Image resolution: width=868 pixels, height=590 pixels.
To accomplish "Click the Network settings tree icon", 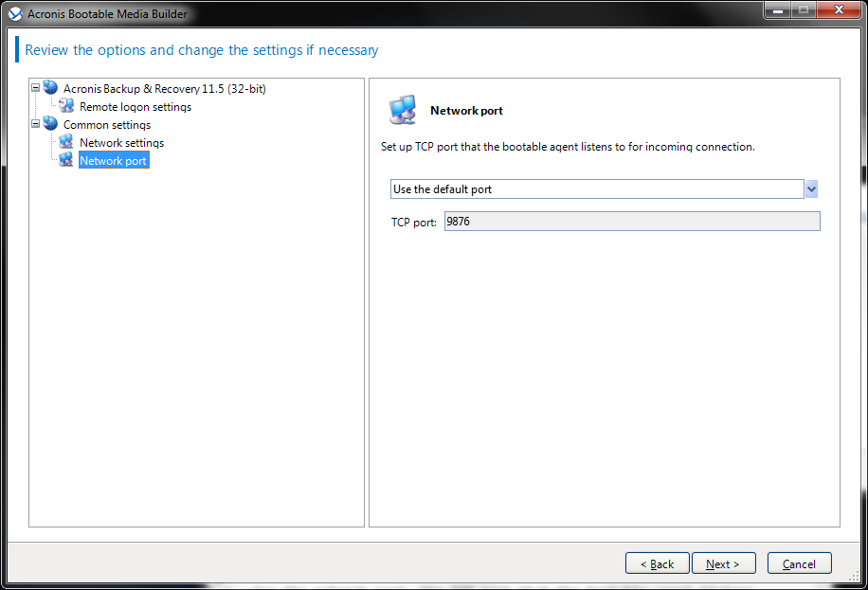I will click(x=66, y=142).
